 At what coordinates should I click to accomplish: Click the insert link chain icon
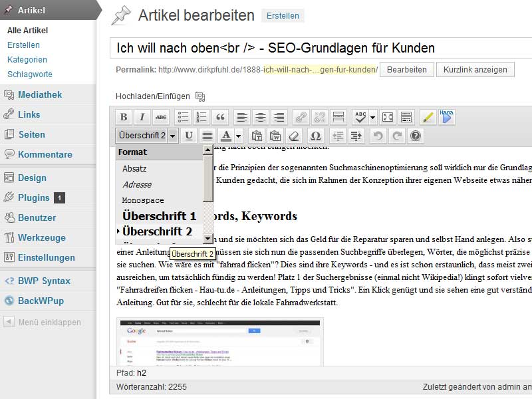[301, 117]
